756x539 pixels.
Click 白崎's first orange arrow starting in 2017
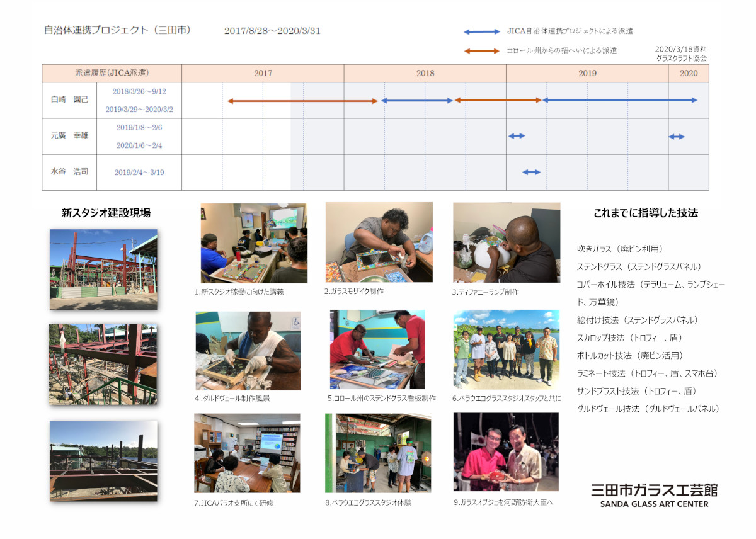[302, 101]
